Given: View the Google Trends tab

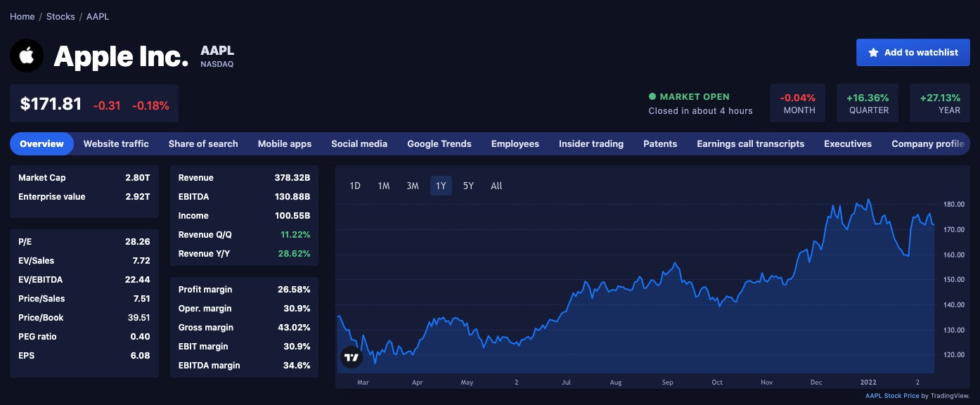Looking at the screenshot, I should point(439,143).
